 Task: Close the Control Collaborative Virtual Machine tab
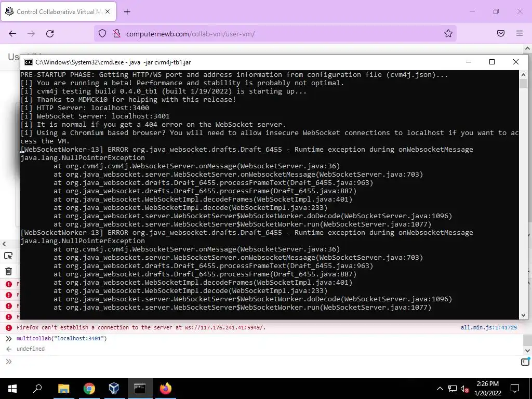coord(108,11)
